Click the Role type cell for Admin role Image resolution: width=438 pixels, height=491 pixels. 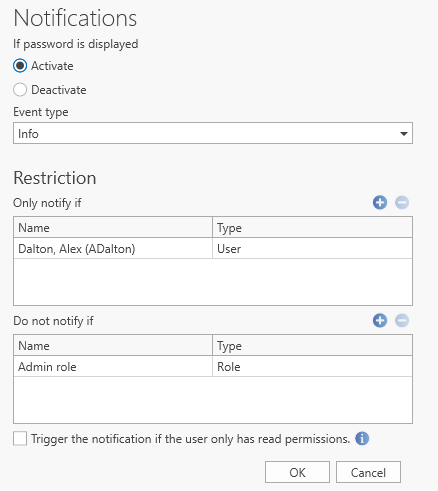tap(312, 367)
